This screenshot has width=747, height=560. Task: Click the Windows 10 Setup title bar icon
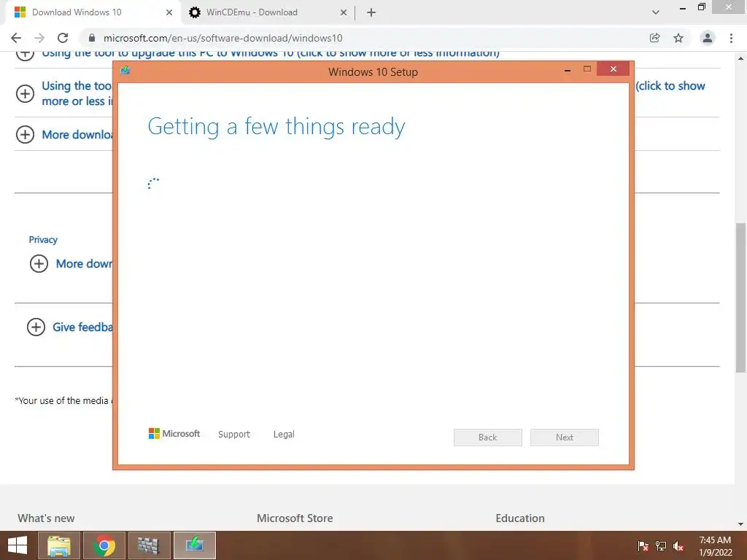[x=125, y=71]
